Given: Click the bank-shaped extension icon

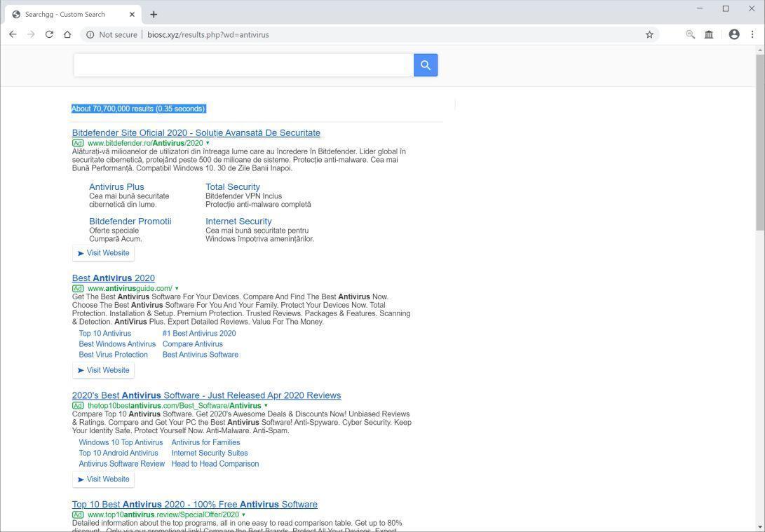Looking at the screenshot, I should point(709,34).
